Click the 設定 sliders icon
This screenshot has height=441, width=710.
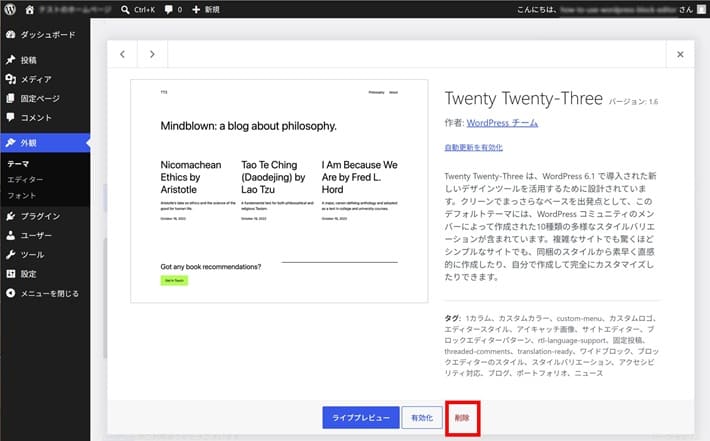coord(10,274)
